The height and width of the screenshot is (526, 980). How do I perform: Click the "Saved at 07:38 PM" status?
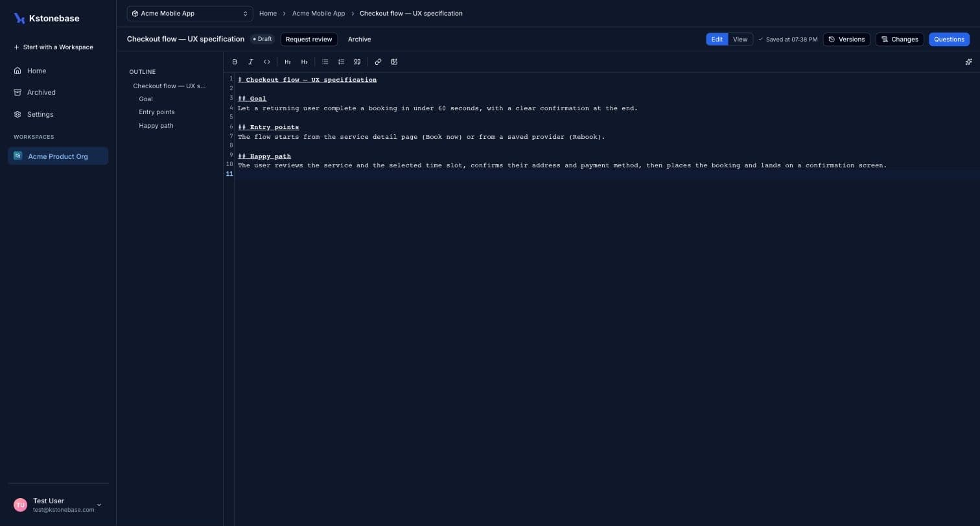[787, 40]
